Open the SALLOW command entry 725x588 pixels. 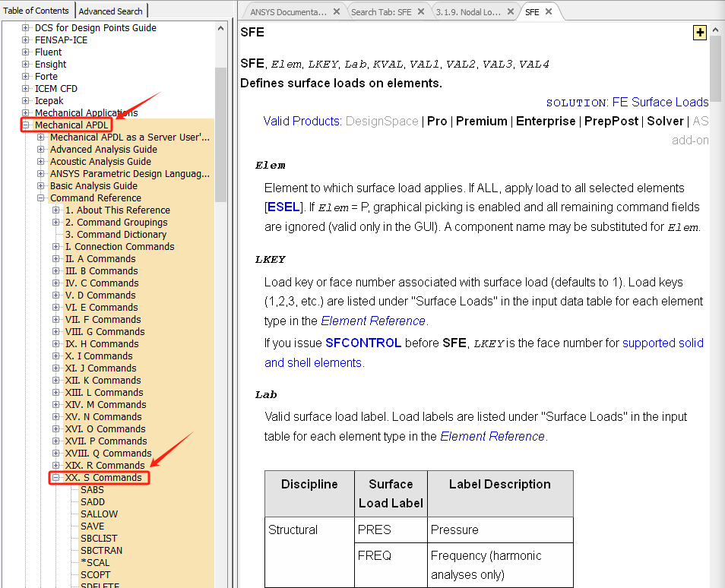(99, 514)
